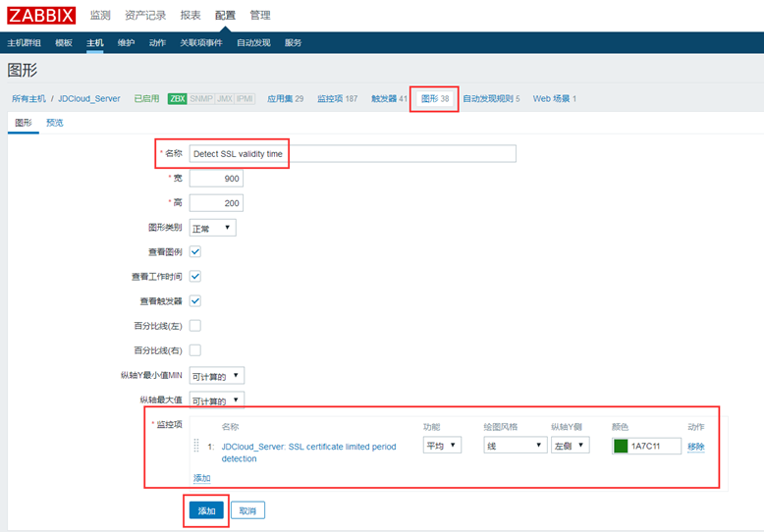The height and width of the screenshot is (532, 764).
Task: Click the blue 添加 submit button
Action: (x=206, y=510)
